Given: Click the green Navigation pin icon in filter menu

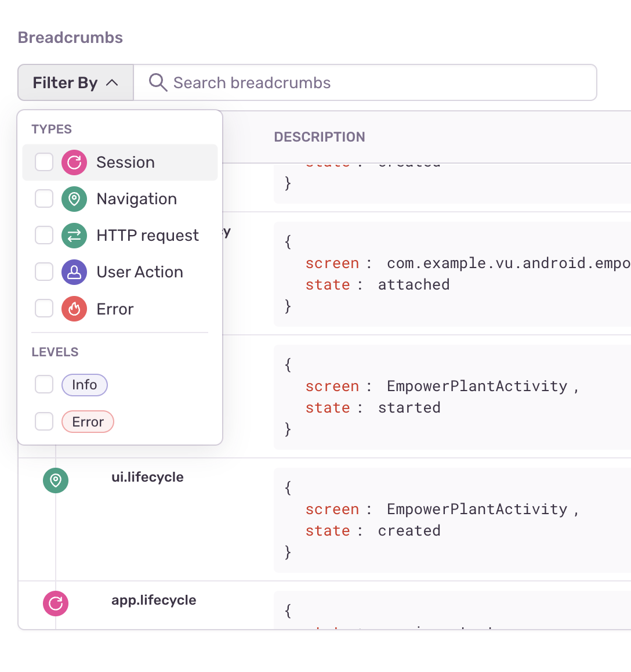Looking at the screenshot, I should pos(74,199).
